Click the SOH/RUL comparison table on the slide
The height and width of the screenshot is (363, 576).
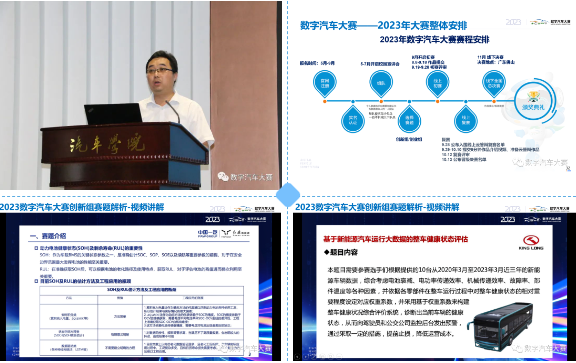pos(141,321)
